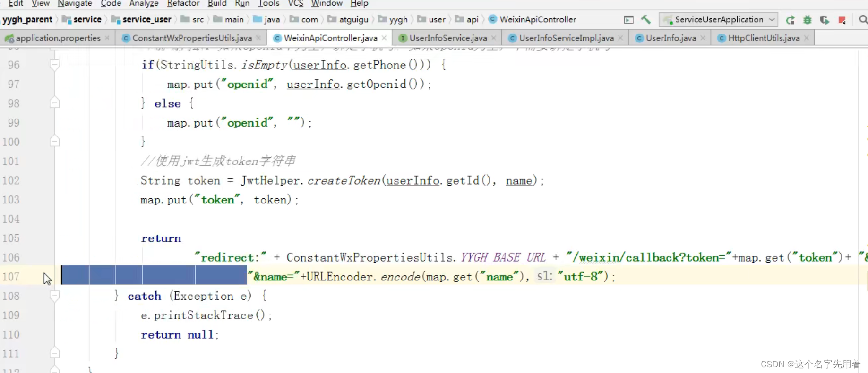Click the Build project hammer icon

click(x=645, y=19)
